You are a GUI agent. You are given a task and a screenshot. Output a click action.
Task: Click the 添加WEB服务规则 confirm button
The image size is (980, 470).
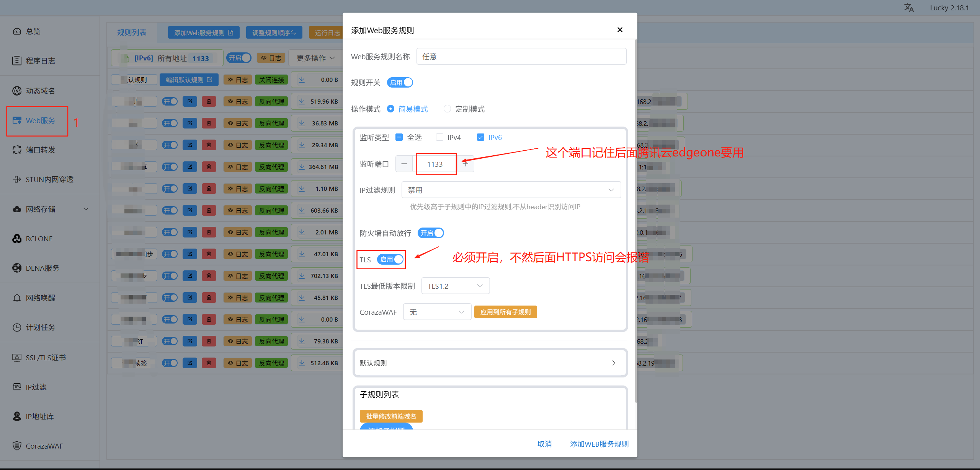click(599, 444)
